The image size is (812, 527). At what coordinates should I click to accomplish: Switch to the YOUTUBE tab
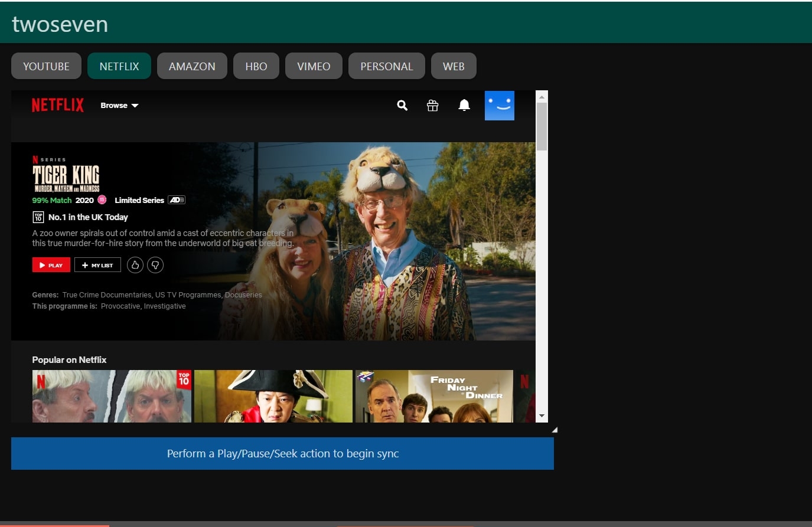[x=46, y=66]
